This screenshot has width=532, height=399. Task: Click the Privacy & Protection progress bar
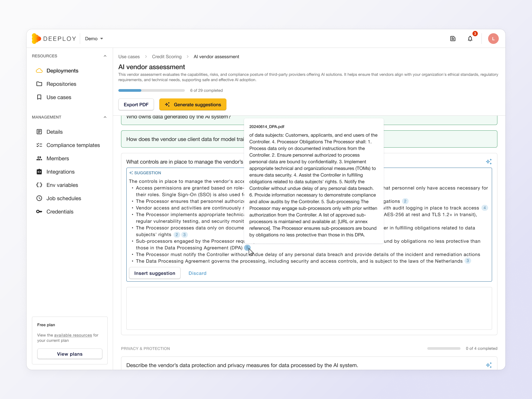click(x=444, y=348)
